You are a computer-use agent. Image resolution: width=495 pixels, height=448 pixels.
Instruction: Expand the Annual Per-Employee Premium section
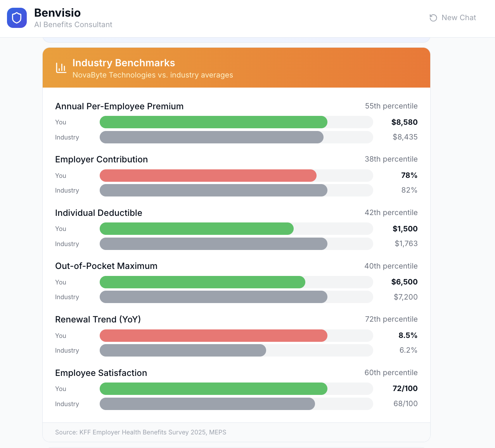[x=119, y=106]
